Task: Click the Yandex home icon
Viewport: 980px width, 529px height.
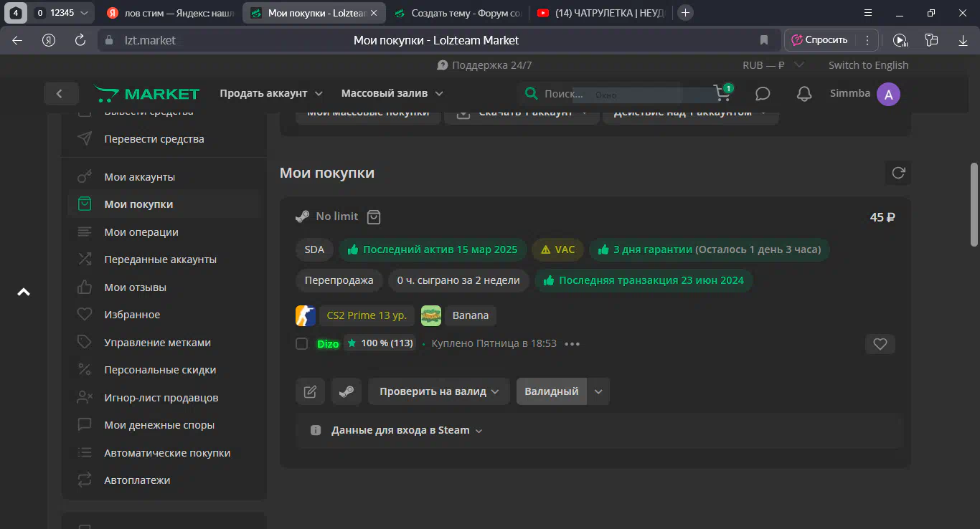Action: (x=49, y=40)
